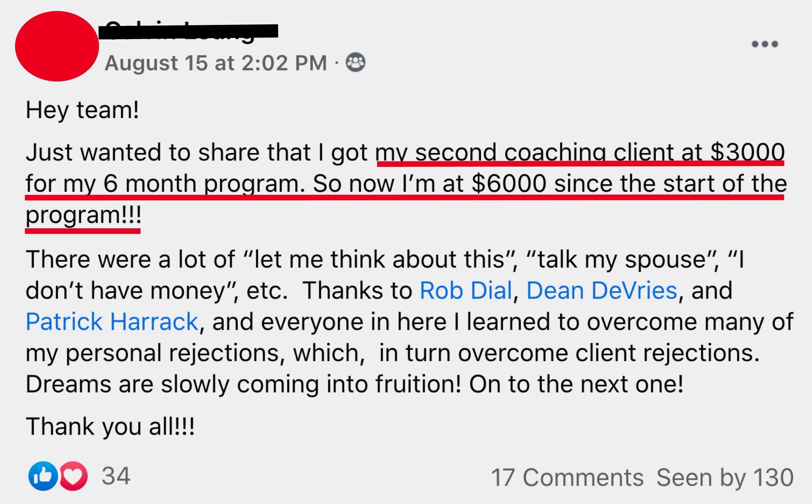Viewport: 812px width, 504px height.
Task: Click the red heart Love reaction icon
Action: pos(74,476)
